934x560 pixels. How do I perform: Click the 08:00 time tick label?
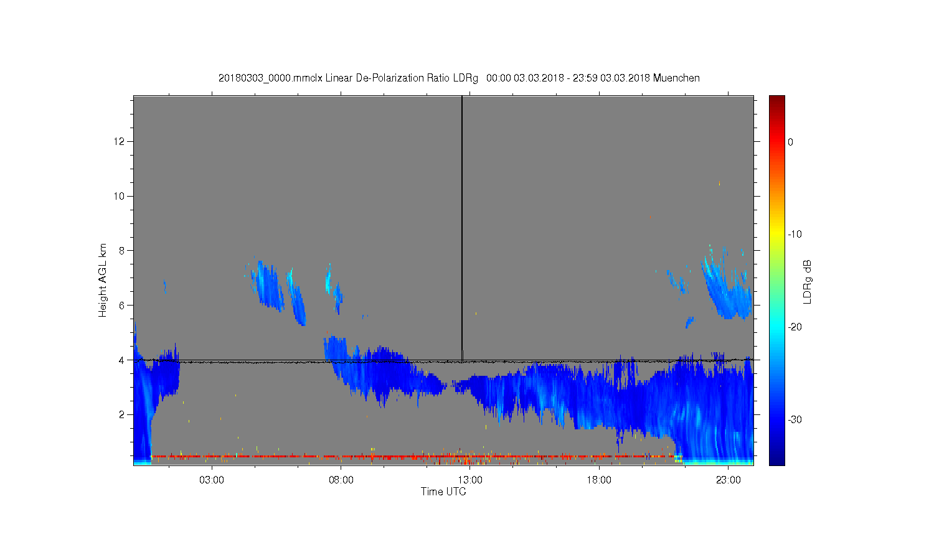(341, 480)
